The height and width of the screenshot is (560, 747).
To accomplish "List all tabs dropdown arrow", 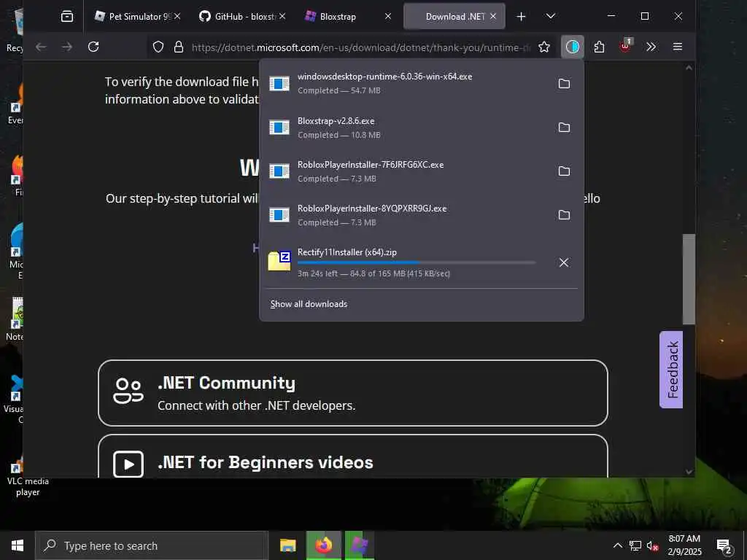I will (x=551, y=17).
